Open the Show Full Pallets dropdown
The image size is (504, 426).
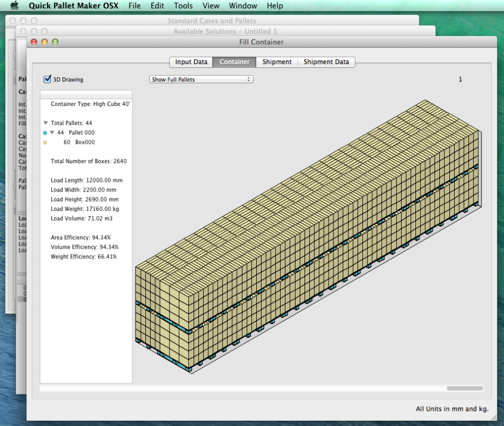[201, 79]
